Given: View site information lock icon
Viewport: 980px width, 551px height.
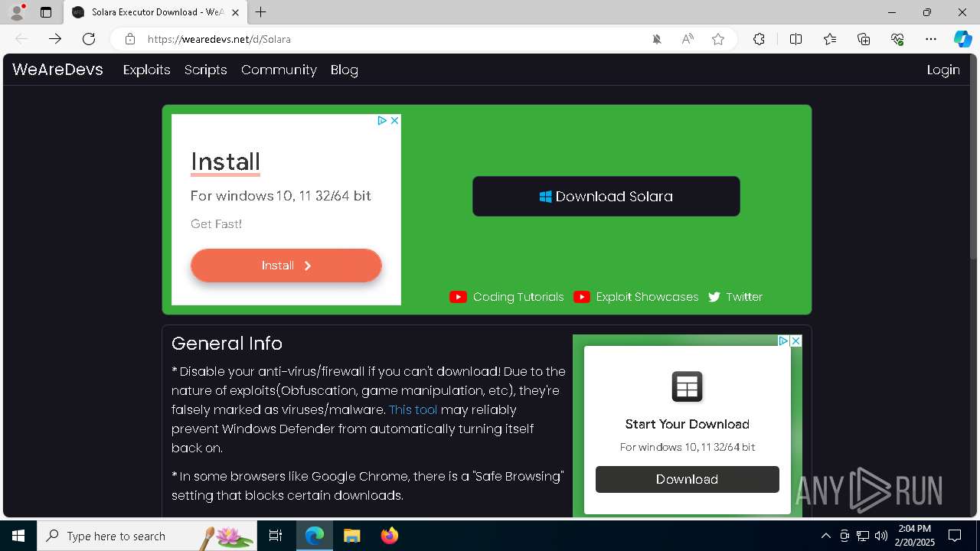Looking at the screenshot, I should tap(130, 39).
